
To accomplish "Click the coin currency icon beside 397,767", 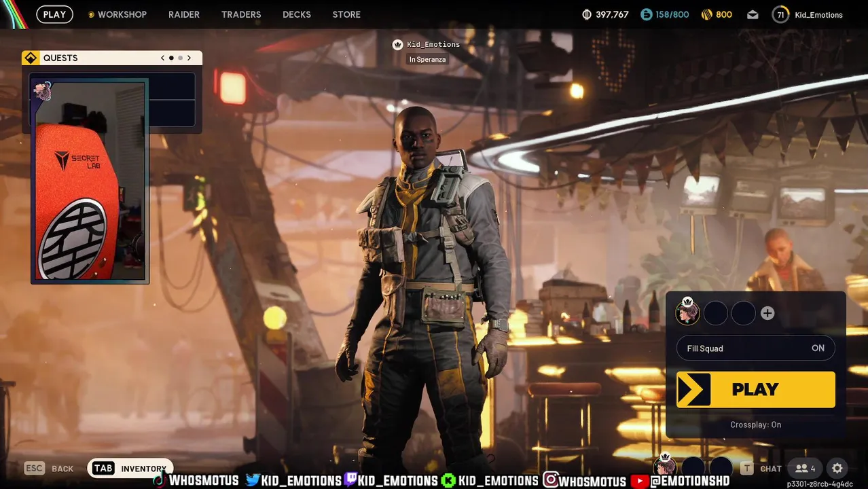I will [587, 14].
